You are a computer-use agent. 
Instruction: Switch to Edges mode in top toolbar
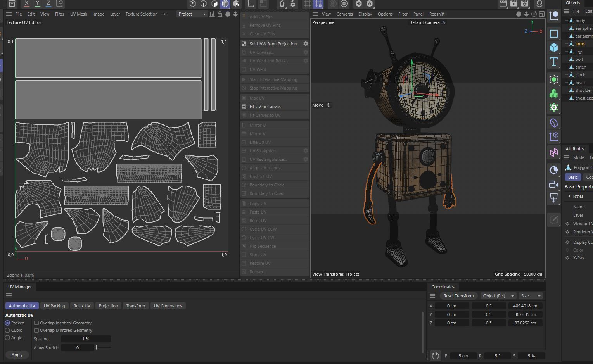point(204,4)
